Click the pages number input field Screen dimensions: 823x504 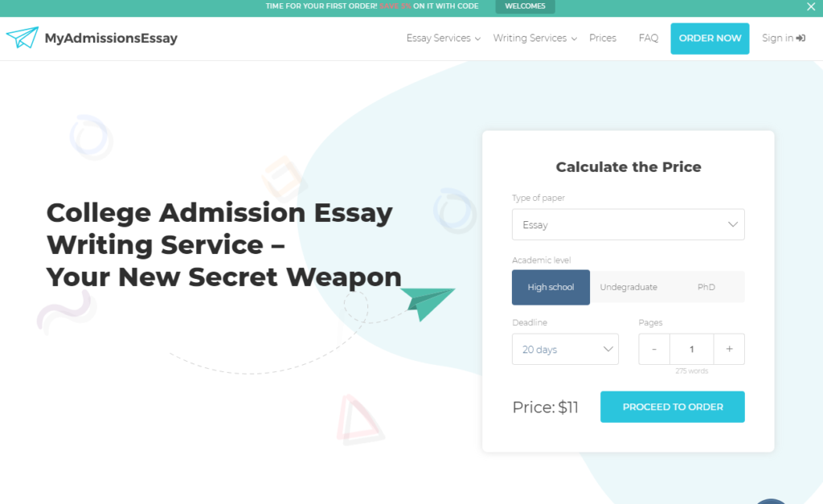coord(692,349)
